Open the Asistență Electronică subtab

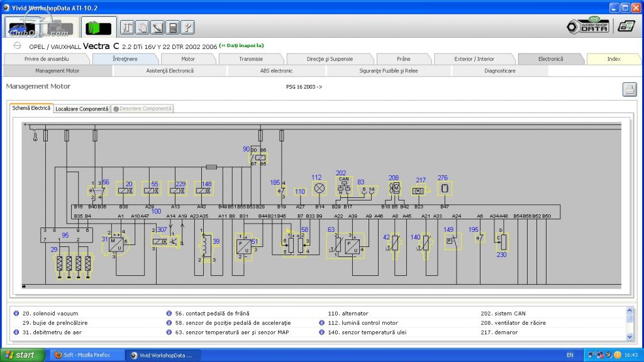(170, 71)
